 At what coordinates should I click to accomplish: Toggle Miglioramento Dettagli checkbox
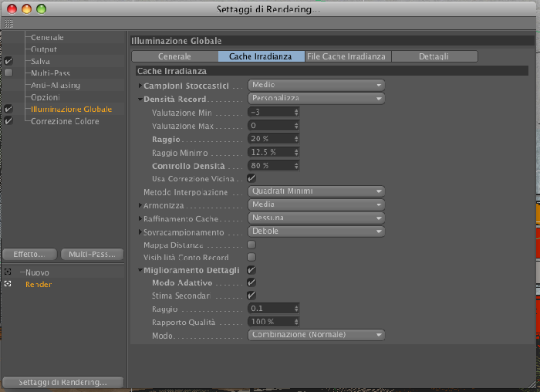pos(251,270)
